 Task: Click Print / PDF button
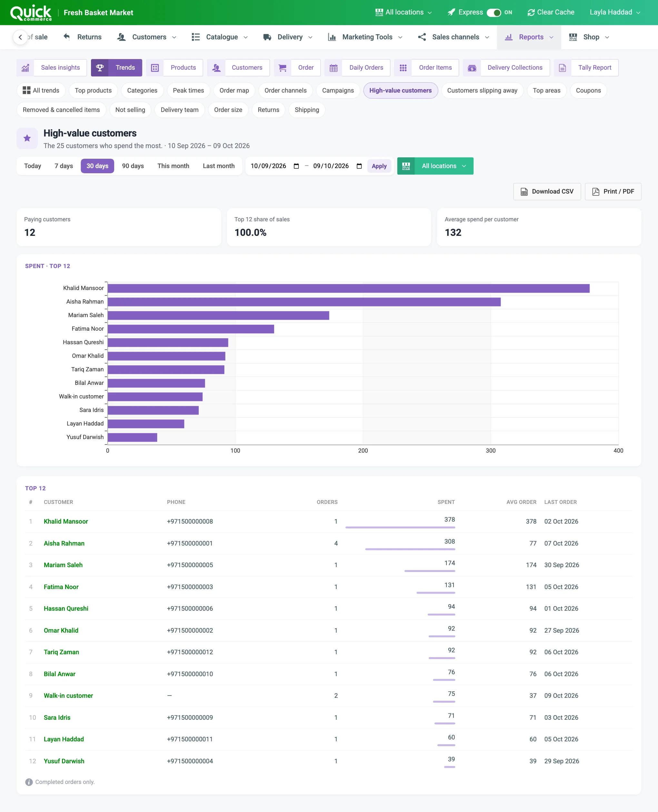tap(613, 191)
